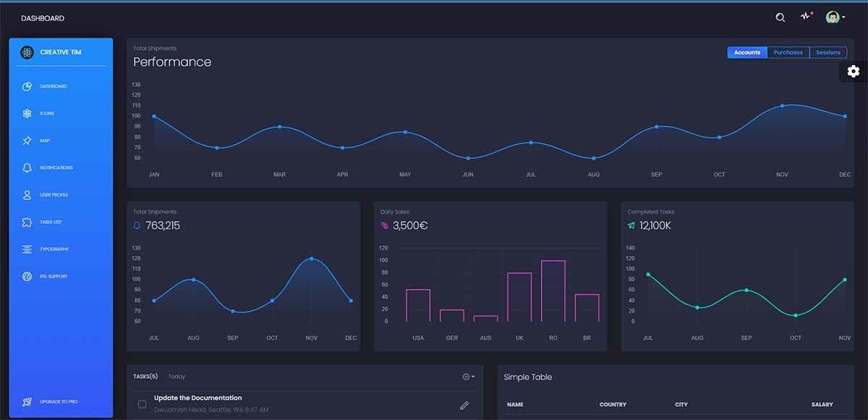
Task: Select the Table List puzzle icon
Action: click(x=27, y=222)
